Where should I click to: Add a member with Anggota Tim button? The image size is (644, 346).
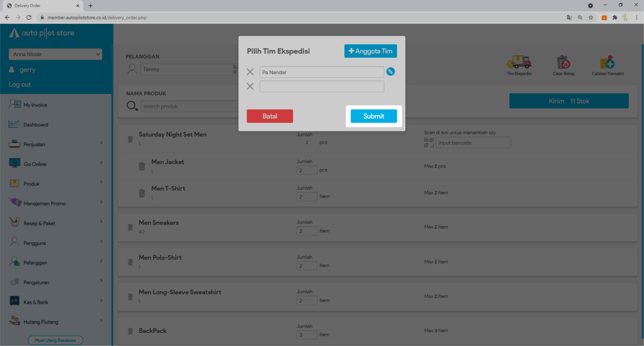pyautogui.click(x=370, y=51)
